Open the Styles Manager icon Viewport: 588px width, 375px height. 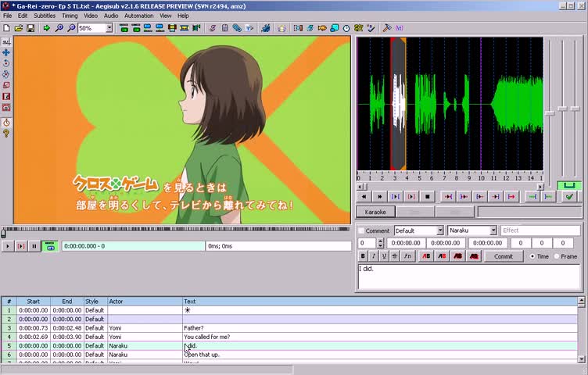213,28
